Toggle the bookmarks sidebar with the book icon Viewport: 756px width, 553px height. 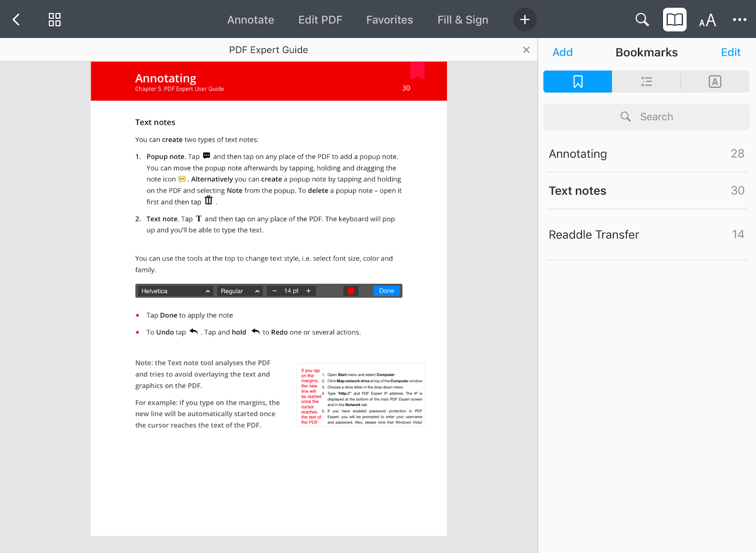tap(674, 19)
